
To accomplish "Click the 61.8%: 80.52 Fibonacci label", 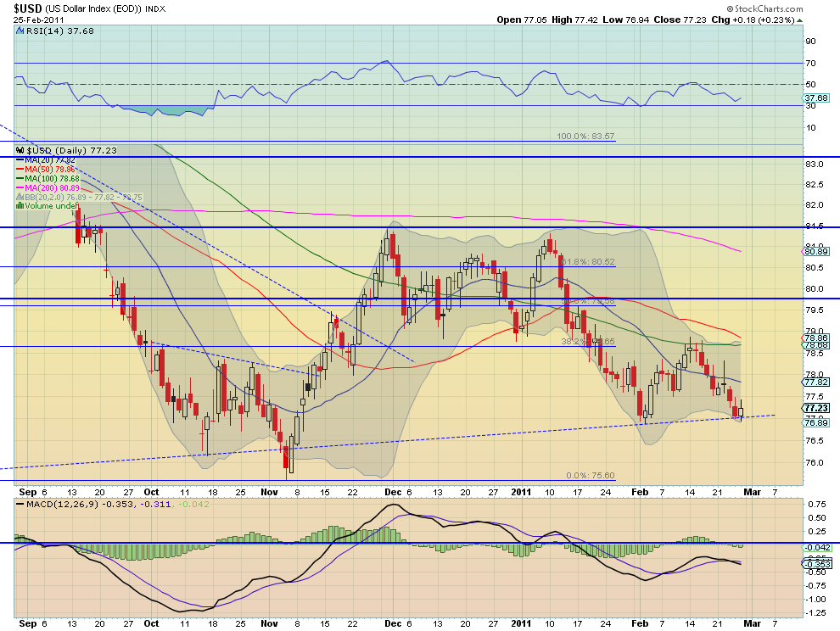I will point(588,262).
